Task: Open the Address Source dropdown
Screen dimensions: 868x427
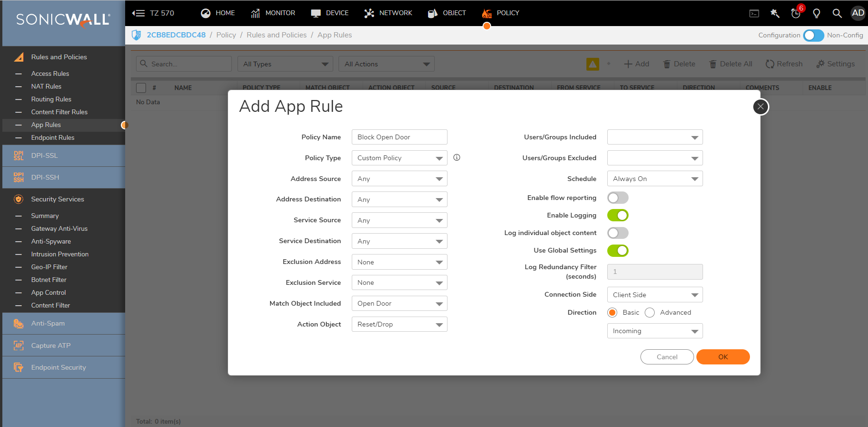Action: click(x=399, y=179)
